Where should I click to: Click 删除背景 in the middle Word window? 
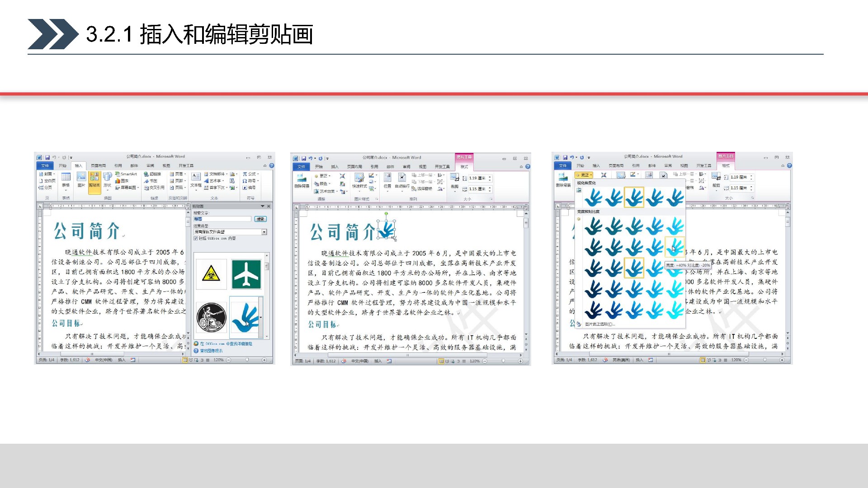coord(302,180)
